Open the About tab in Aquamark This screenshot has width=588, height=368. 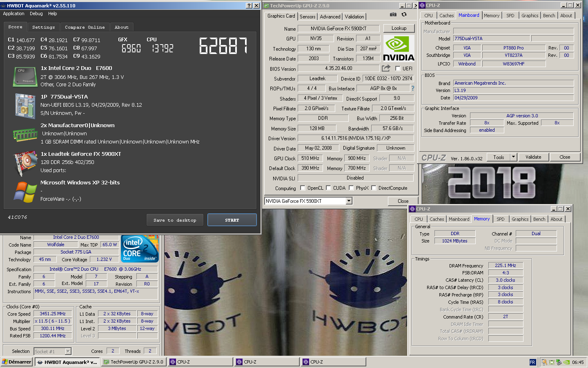122,27
